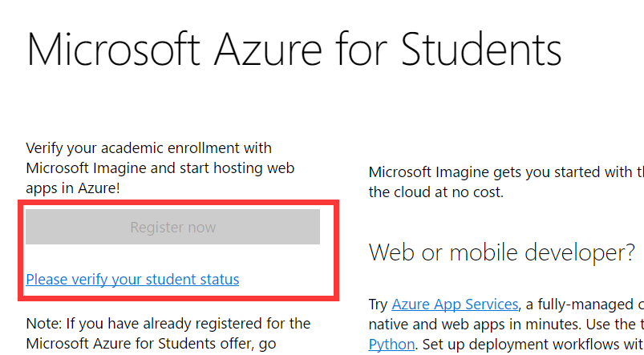Click the 'Microsoft Azure for Students' page title
Image resolution: width=644 pixels, height=355 pixels.
pyautogui.click(x=294, y=50)
